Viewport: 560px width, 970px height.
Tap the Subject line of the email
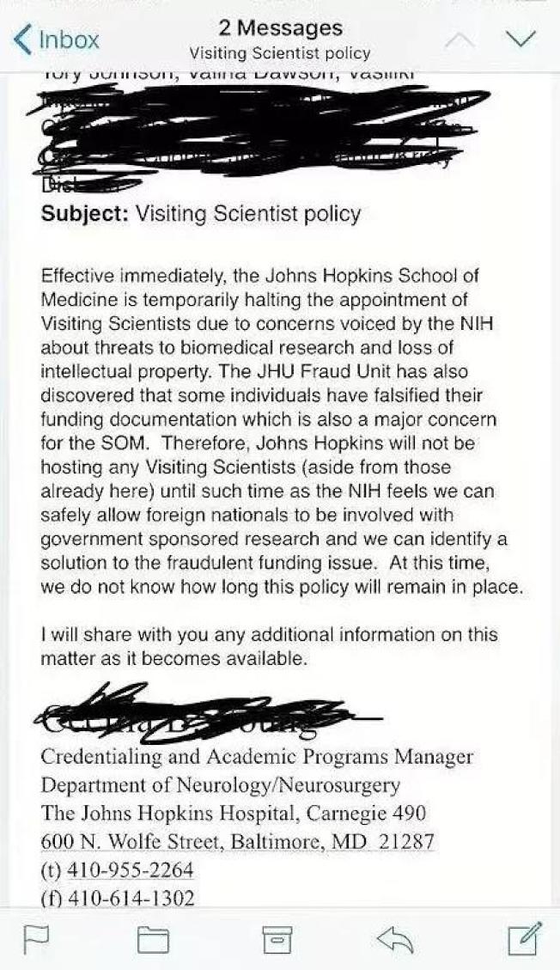200,214
